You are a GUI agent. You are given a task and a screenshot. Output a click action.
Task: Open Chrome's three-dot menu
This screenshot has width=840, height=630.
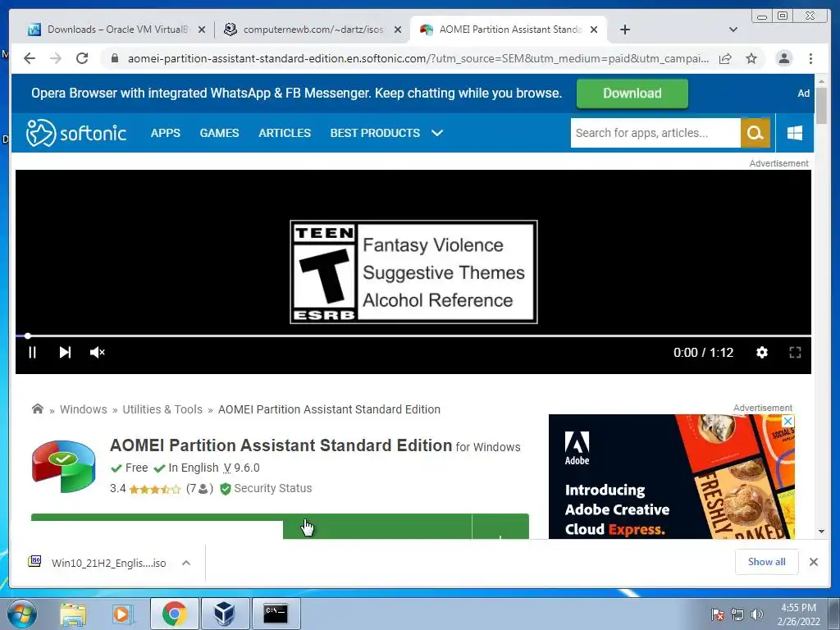tap(810, 58)
